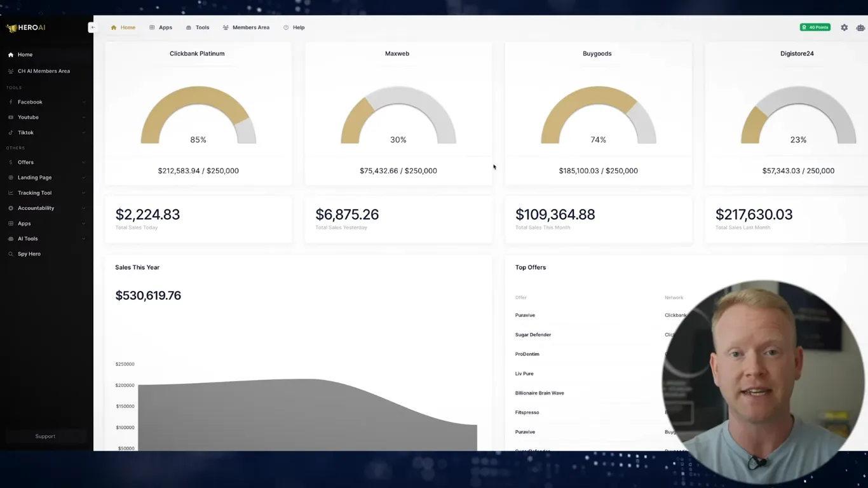Click the AI Tools icon
The height and width of the screenshot is (488, 868).
tap(11, 238)
